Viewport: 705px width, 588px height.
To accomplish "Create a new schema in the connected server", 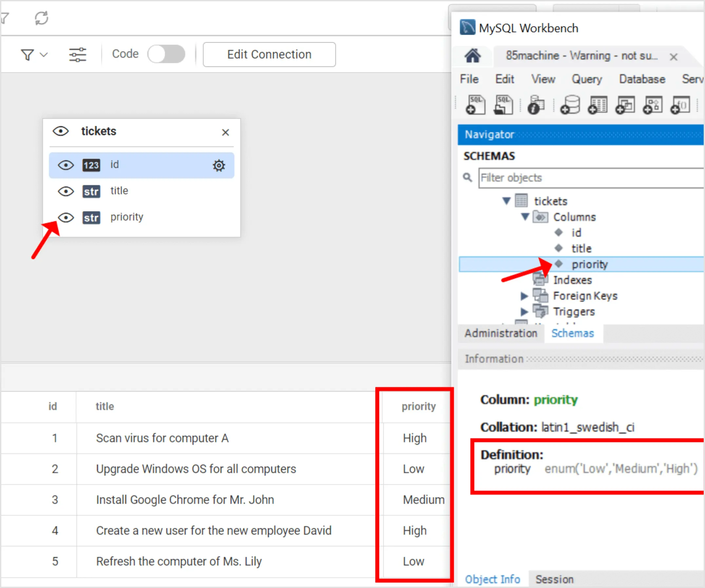I will [570, 104].
